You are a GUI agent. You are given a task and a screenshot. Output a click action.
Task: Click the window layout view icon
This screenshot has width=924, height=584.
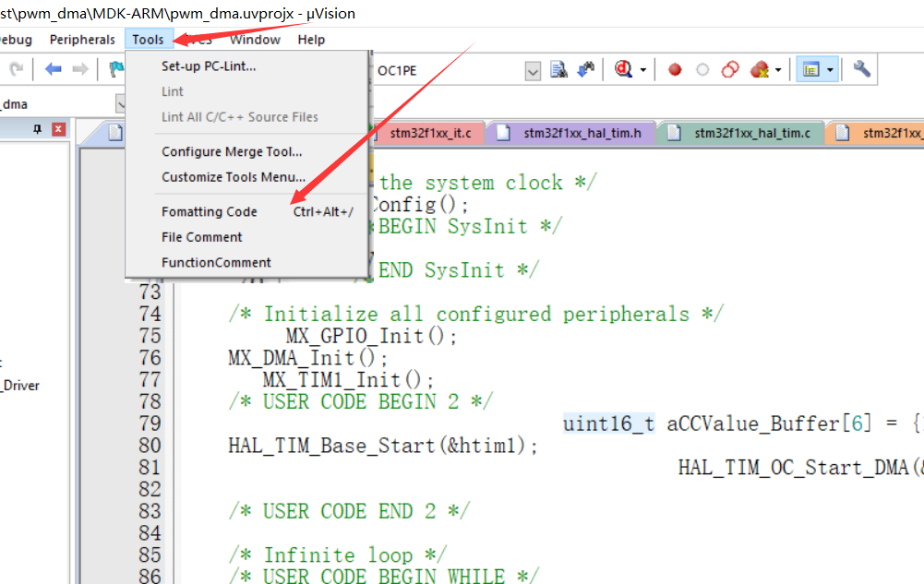(x=810, y=70)
